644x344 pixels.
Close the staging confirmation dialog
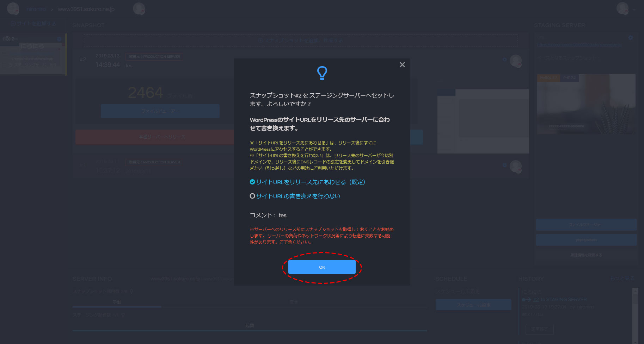(x=402, y=65)
